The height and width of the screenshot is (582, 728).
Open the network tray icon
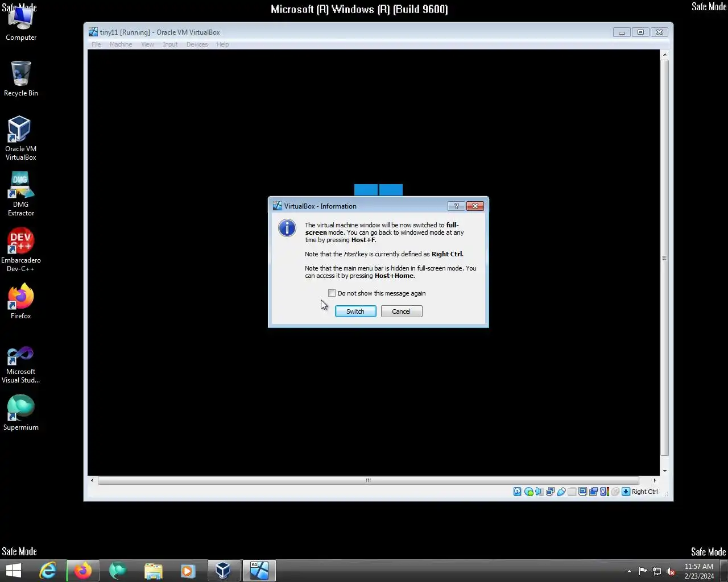657,571
